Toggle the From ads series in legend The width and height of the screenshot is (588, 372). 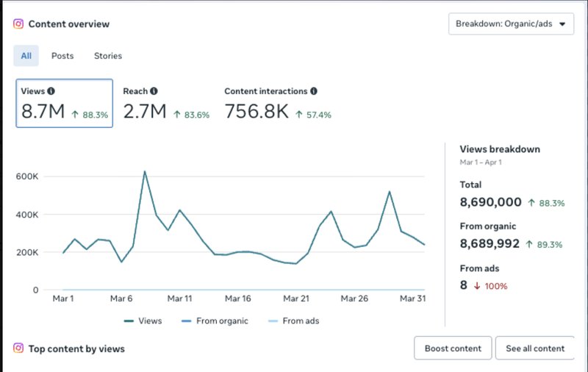click(x=293, y=321)
